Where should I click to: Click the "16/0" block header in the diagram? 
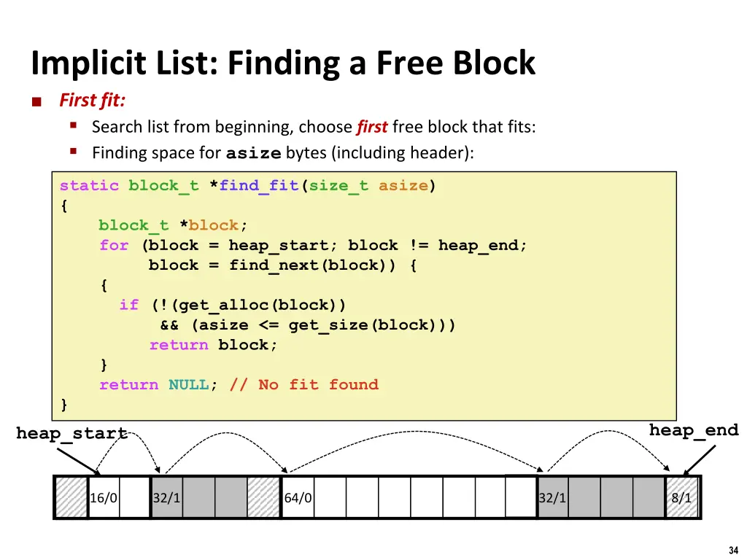tap(104, 498)
